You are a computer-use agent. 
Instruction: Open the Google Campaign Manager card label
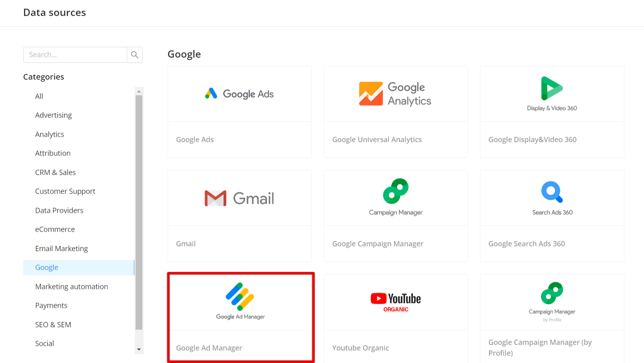378,244
